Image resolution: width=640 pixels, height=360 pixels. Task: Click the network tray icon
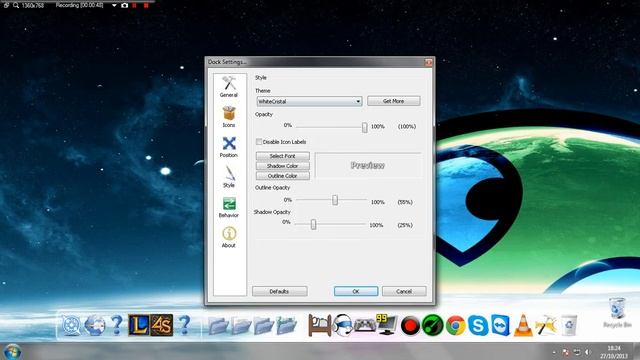click(x=577, y=352)
